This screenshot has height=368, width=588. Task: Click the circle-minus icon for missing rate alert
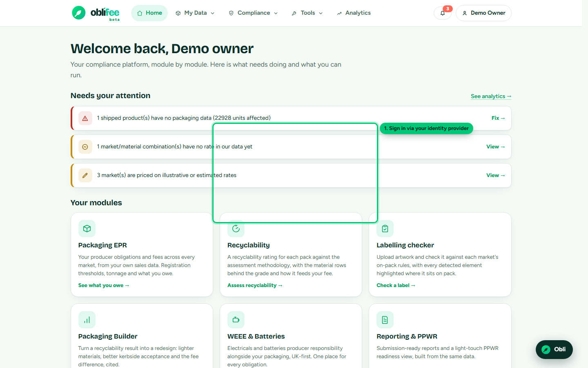[85, 147]
